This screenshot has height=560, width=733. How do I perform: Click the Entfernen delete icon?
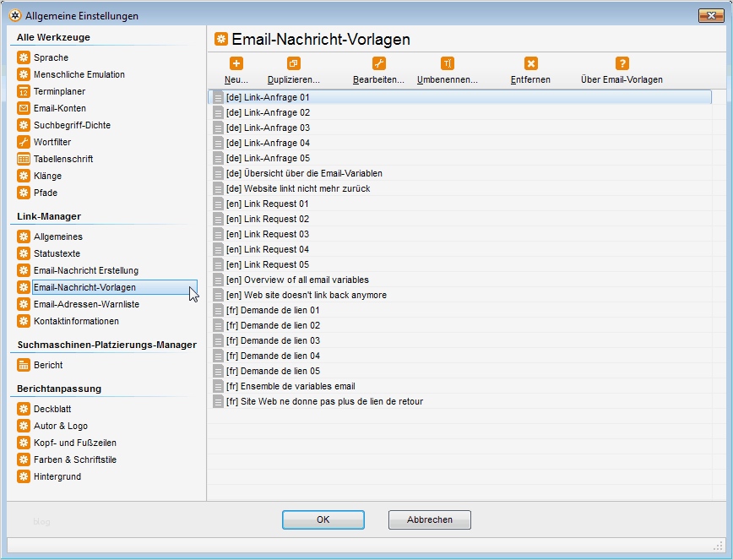[x=530, y=63]
